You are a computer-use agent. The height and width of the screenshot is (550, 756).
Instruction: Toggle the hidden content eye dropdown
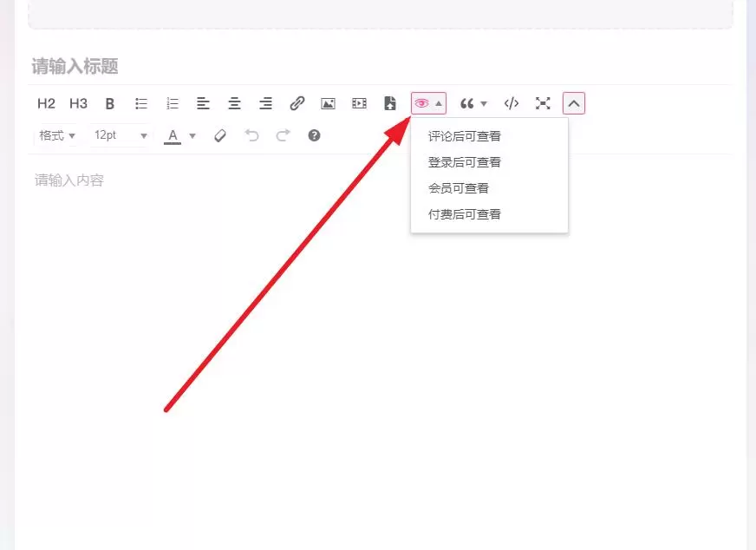(x=428, y=103)
